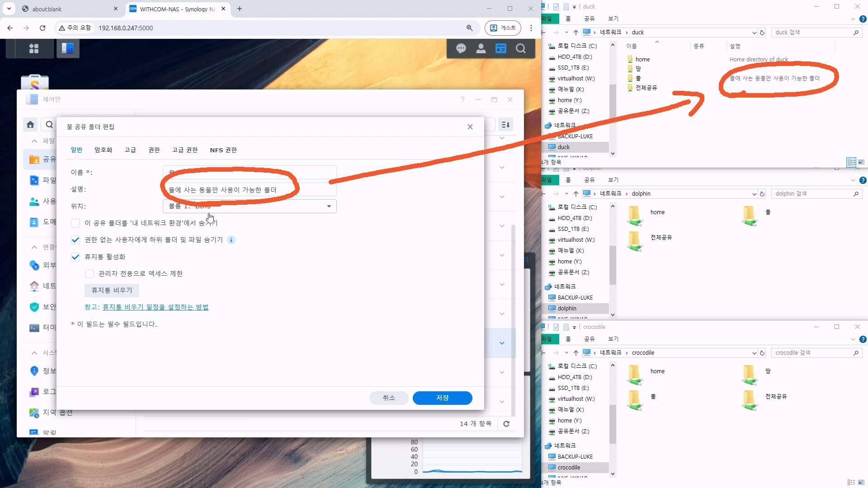This screenshot has height=488, width=868.
Task: Click the blue 저장 button
Action: coord(442,398)
